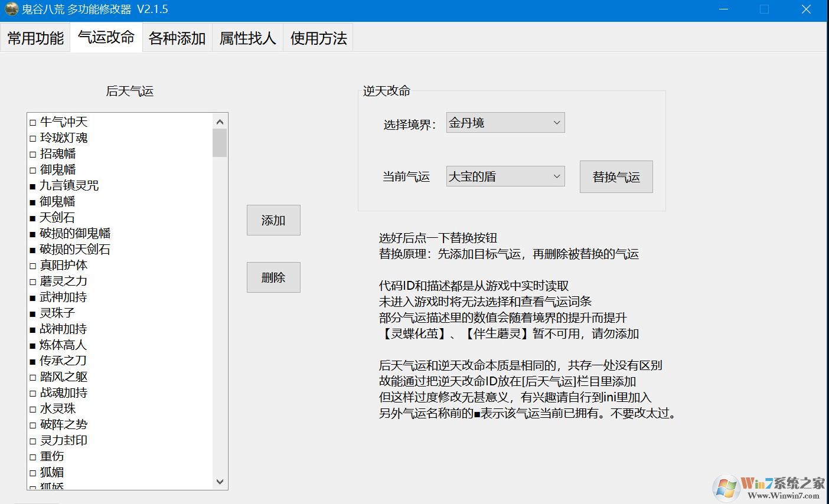Check the 真阳护体 checkbox
This screenshot has width=829, height=504.
point(31,265)
